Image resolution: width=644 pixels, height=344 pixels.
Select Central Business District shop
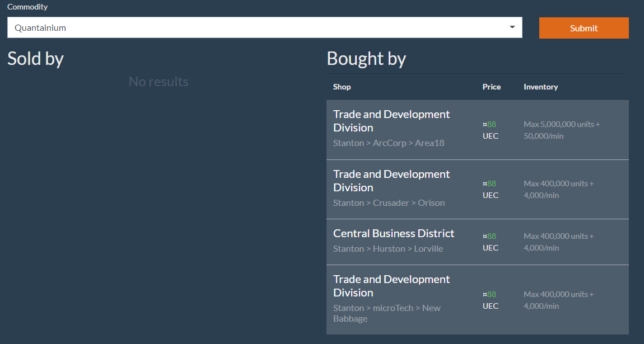tap(394, 233)
